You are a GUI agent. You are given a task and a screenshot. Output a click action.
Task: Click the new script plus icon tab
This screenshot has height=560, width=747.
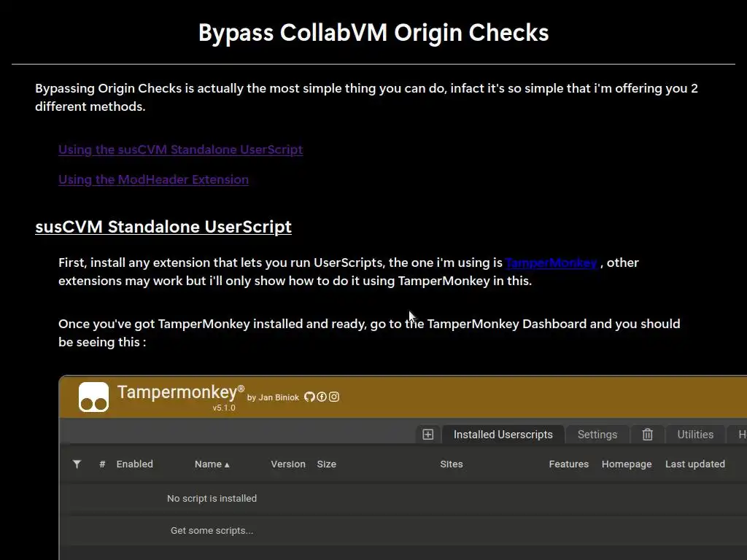427,435
